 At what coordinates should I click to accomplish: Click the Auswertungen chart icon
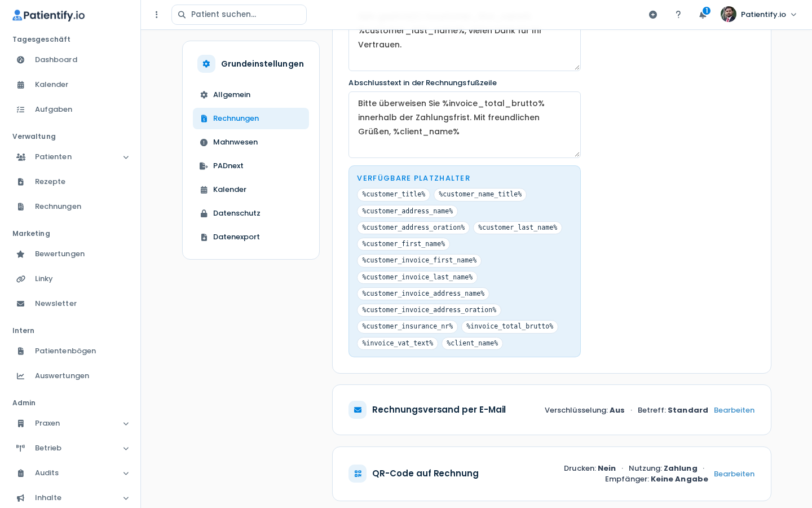(21, 376)
